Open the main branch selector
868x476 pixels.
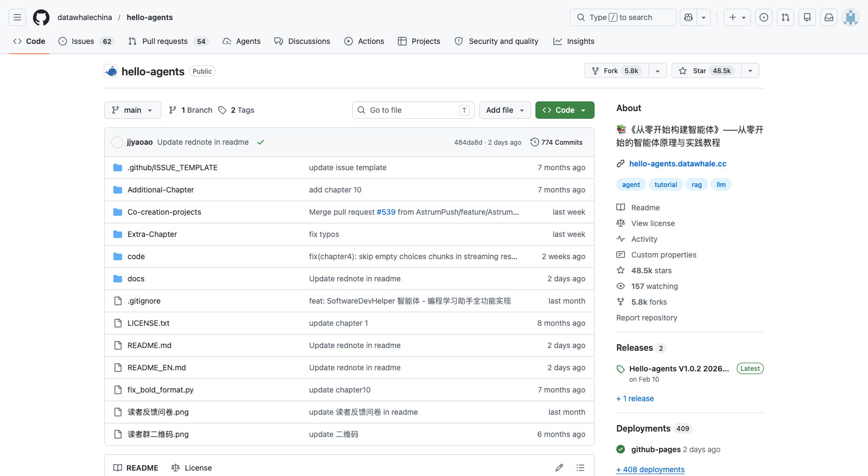coord(133,110)
